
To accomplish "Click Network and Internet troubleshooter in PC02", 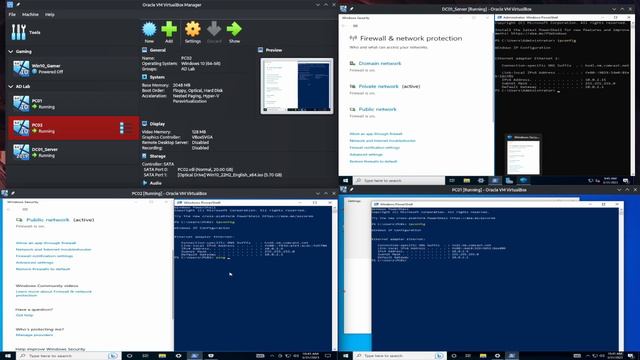I will coord(53,249).
